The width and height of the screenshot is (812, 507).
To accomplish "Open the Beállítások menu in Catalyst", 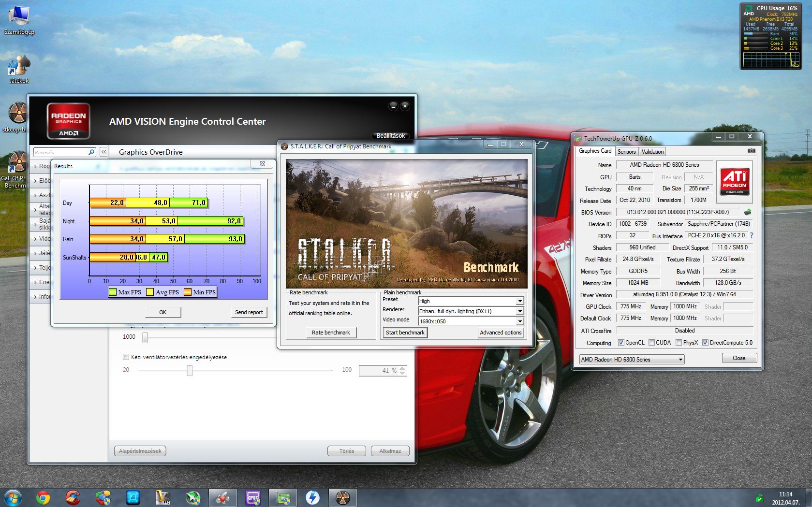I will coord(390,136).
